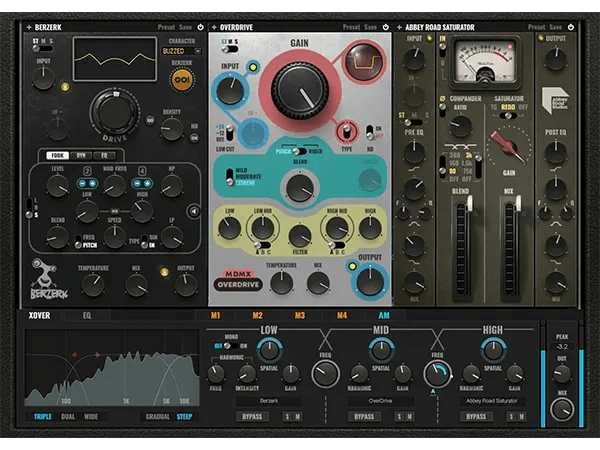Click the Berzerk monster logo
The width and height of the screenshot is (600, 450).
(x=48, y=279)
